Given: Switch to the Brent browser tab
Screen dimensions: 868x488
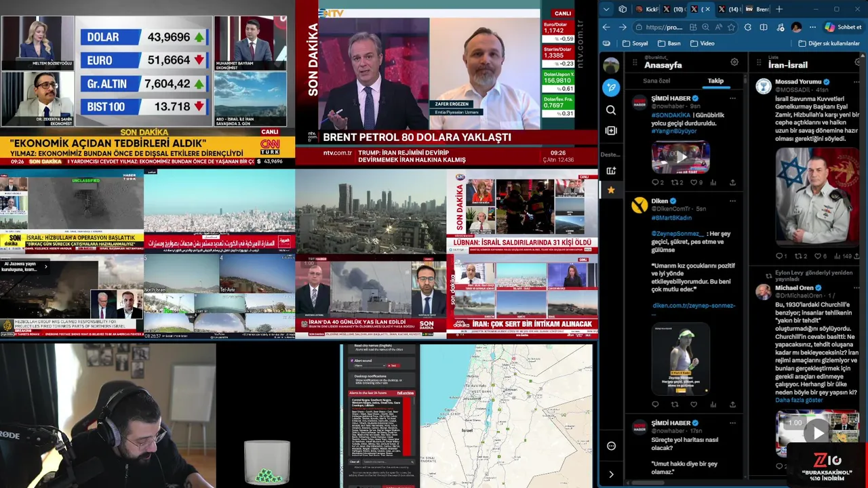Looking at the screenshot, I should [x=756, y=9].
